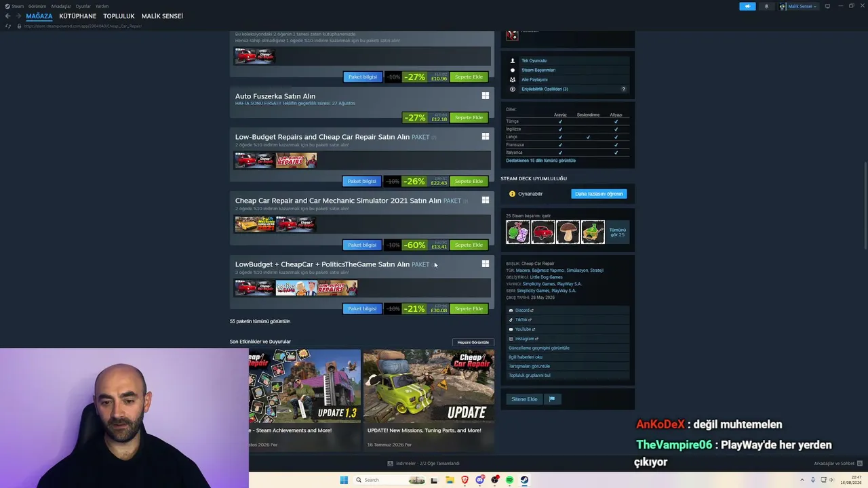Open the '55 paketin tümünü görüntüle' link

coord(260,321)
